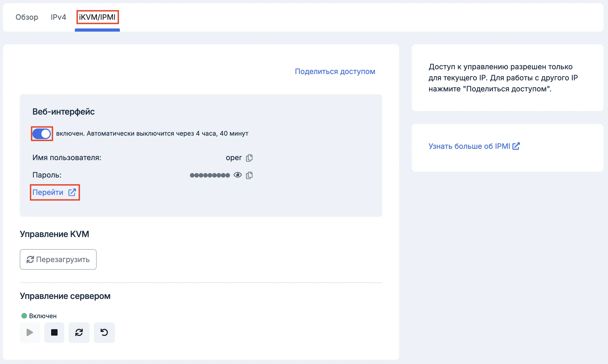Click the Перезагрузить KVM button
The height and width of the screenshot is (364, 608).
tap(58, 259)
